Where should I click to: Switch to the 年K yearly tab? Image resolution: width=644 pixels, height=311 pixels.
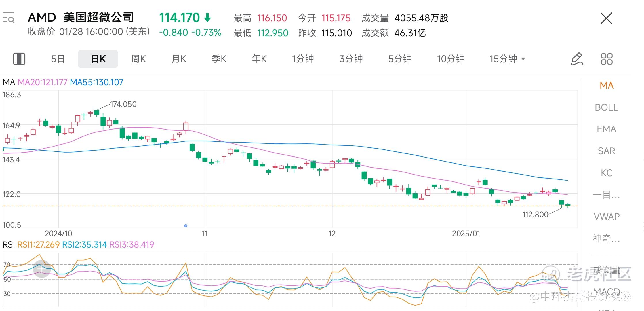tap(259, 59)
